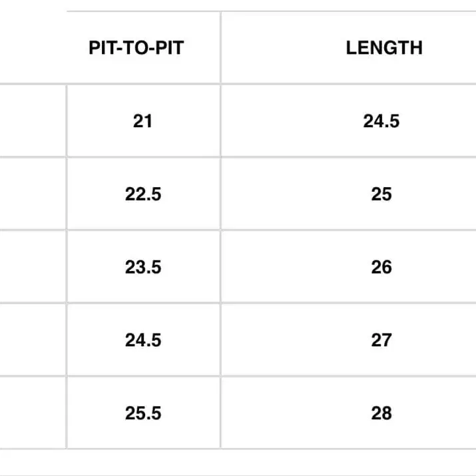Click the pit-to-pit cell next to length 27
476x476 pixels.
[144, 340]
